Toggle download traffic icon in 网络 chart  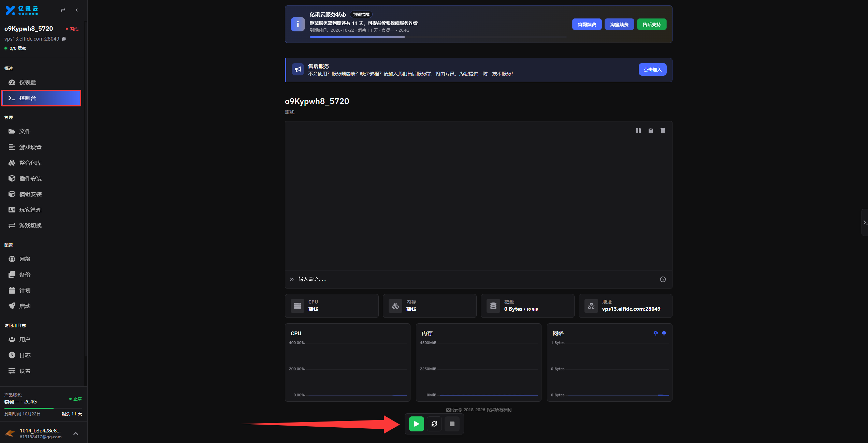pos(664,333)
